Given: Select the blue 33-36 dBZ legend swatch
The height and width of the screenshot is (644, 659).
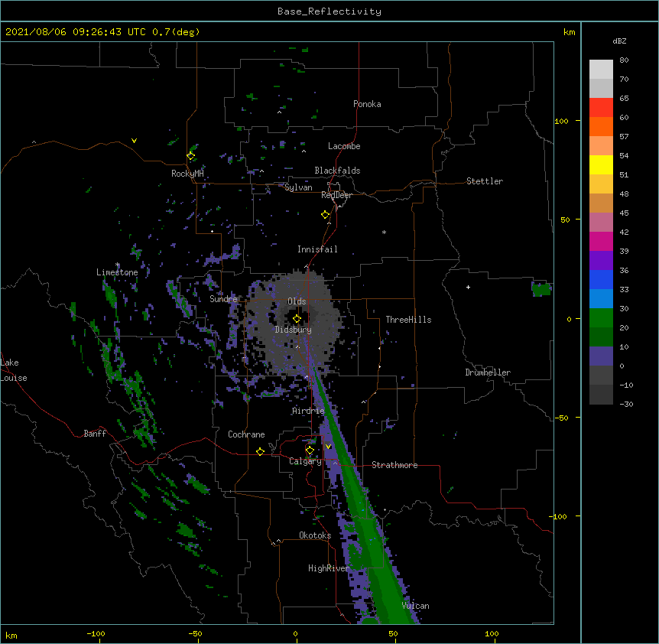Looking at the screenshot, I should [x=601, y=279].
